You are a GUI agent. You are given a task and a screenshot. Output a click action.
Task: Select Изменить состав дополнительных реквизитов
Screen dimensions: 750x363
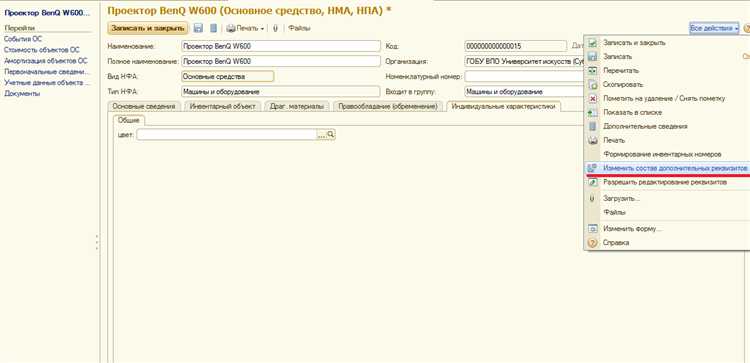point(668,168)
